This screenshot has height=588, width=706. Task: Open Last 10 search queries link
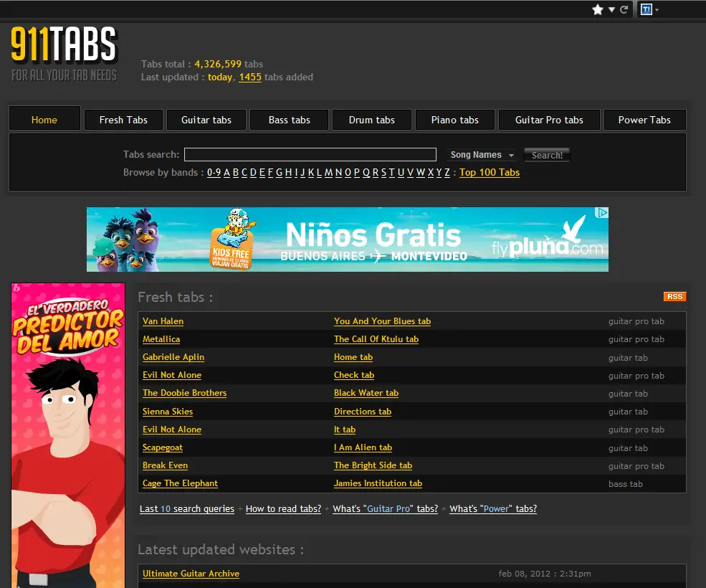click(x=187, y=508)
